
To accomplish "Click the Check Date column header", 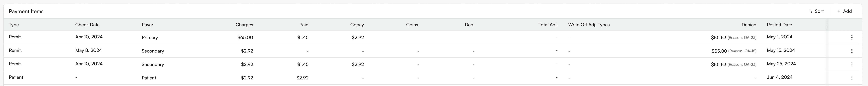I will (87, 25).
